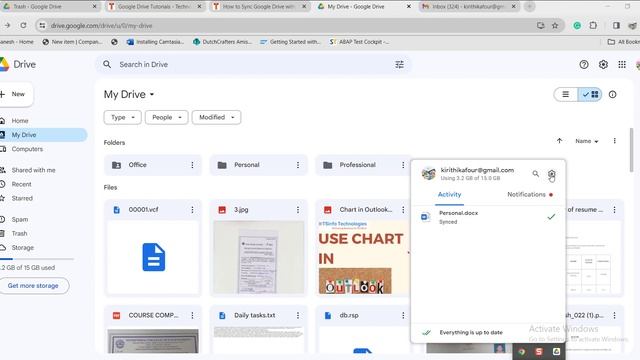Switch to list layout view
Screen dimensions: 640x360
coord(566,94)
